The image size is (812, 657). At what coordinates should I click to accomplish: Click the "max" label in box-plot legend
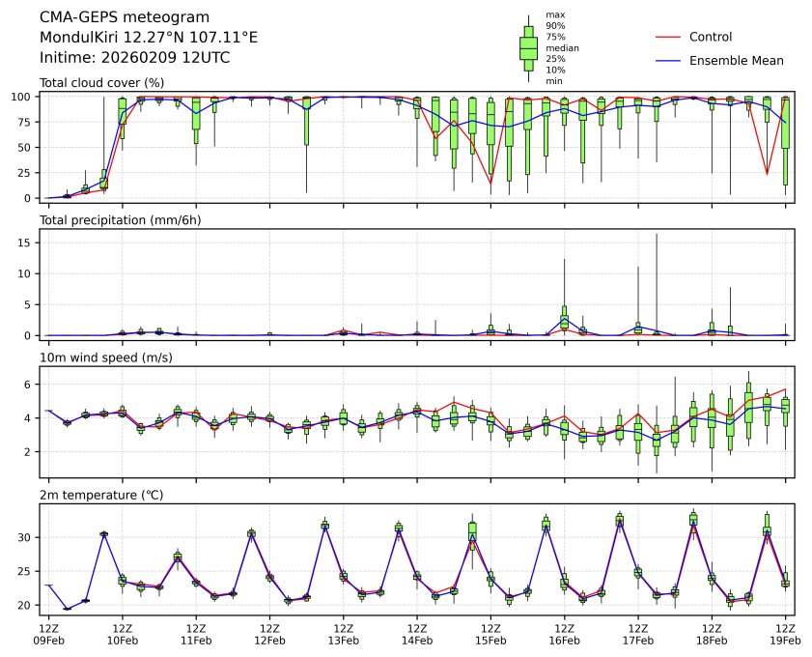[554, 15]
